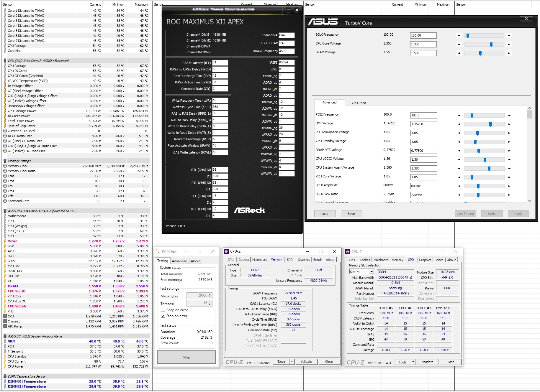The width and height of the screenshot is (540, 392).
Task: Close the ASUS TurboV Core window
Action: 526,18
